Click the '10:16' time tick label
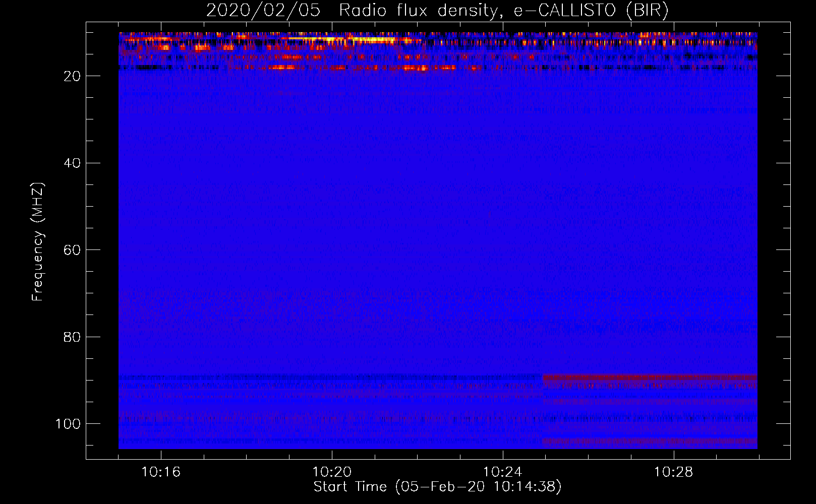This screenshot has height=504, width=816. [x=161, y=472]
